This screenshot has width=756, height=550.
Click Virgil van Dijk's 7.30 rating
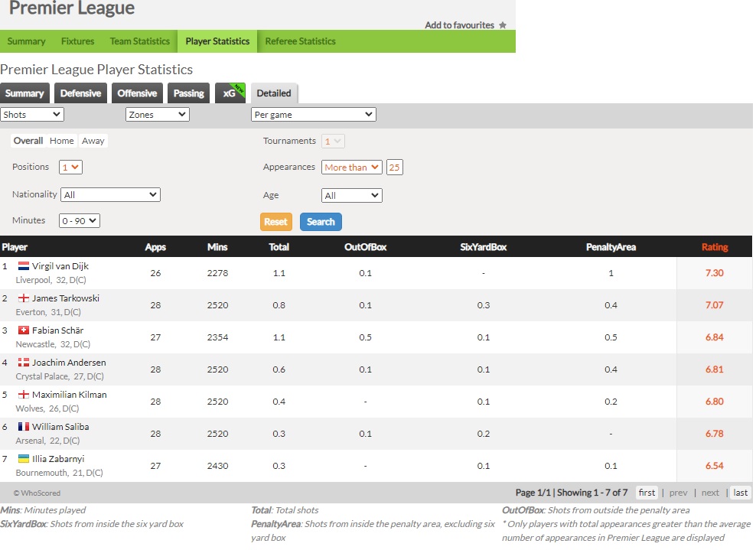point(715,273)
